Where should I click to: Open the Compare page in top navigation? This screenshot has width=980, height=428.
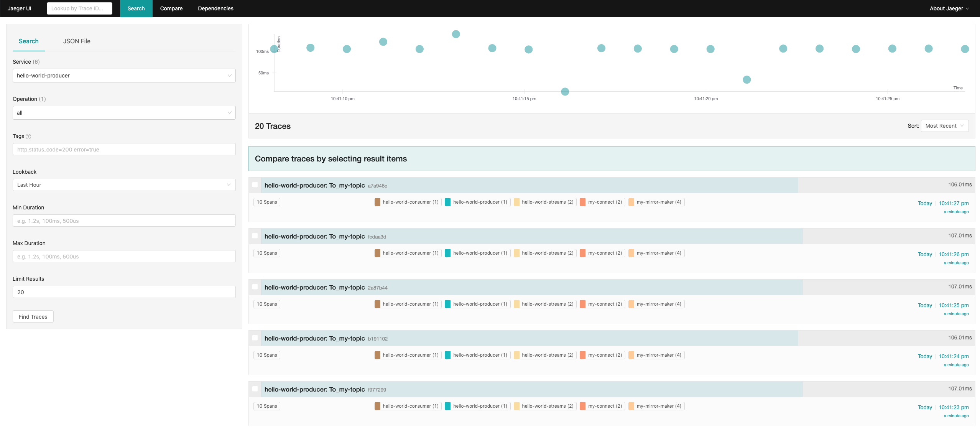171,8
